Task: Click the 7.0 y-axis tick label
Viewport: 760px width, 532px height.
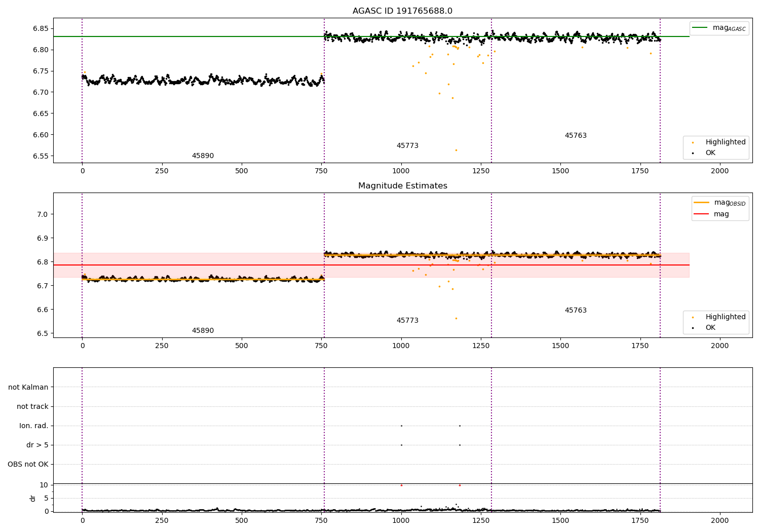Action: click(x=43, y=214)
